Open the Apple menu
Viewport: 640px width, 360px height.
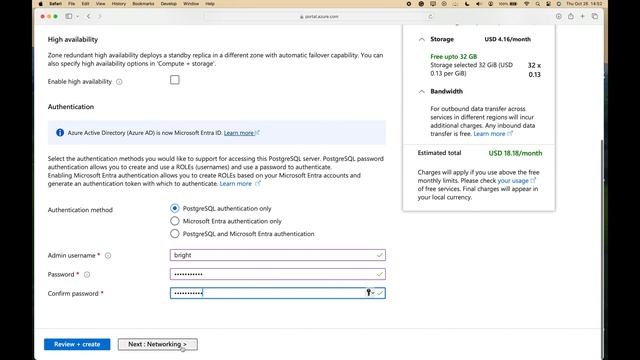[40, 4]
